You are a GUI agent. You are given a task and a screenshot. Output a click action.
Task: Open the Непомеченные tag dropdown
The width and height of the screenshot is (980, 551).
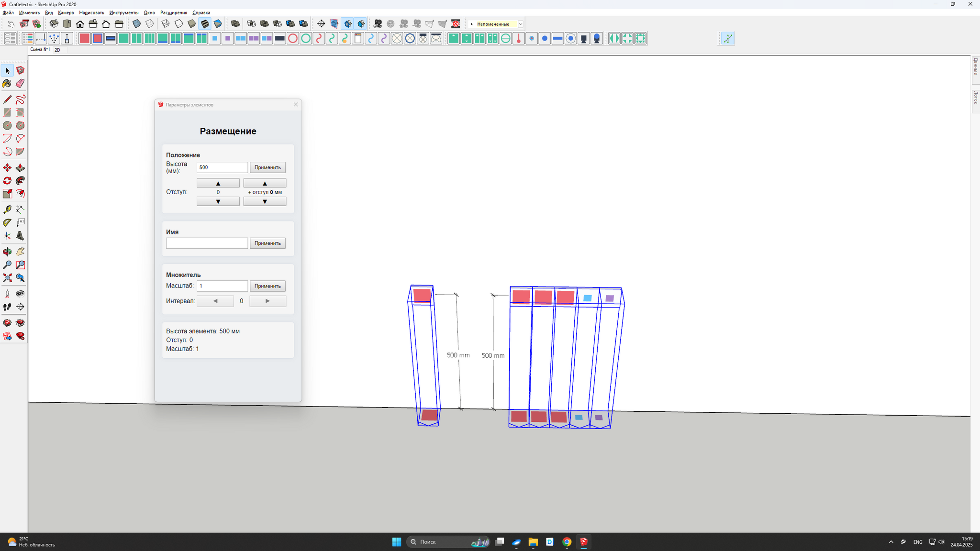[x=521, y=24]
